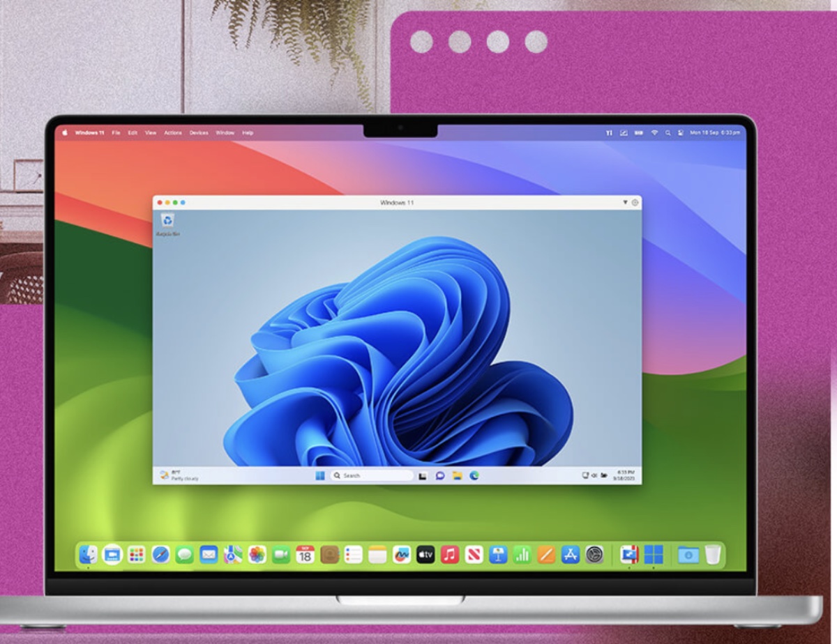Launch the Chat app in Windows taskbar
The height and width of the screenshot is (644, 837).
(x=440, y=475)
